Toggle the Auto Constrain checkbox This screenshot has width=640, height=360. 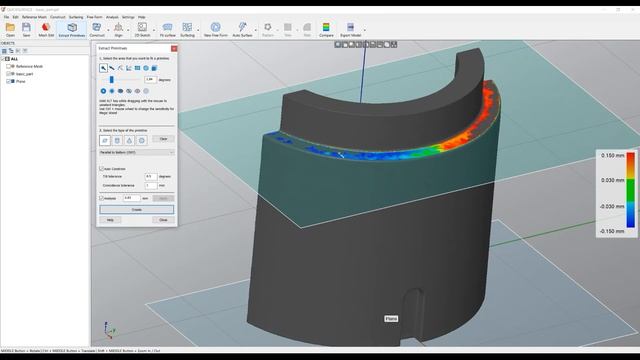[102, 169]
